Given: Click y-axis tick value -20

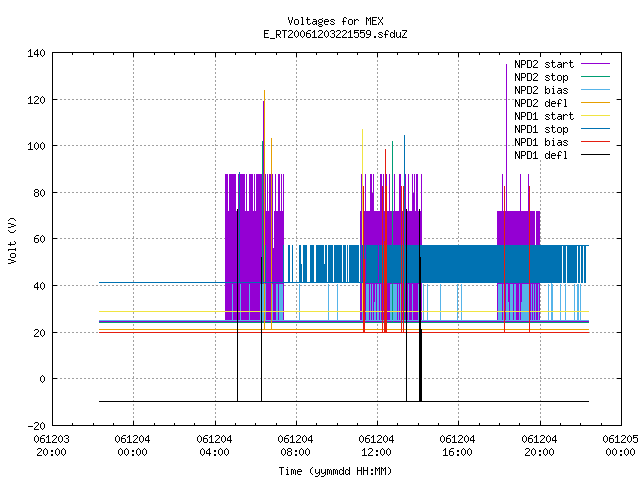Looking at the screenshot, I should pyautogui.click(x=36, y=426).
